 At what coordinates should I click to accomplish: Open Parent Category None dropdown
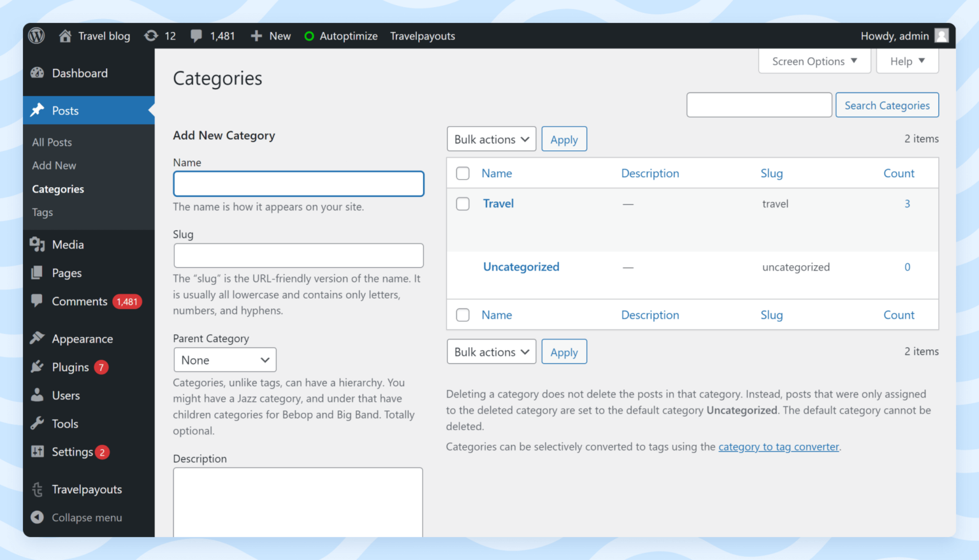tap(225, 360)
